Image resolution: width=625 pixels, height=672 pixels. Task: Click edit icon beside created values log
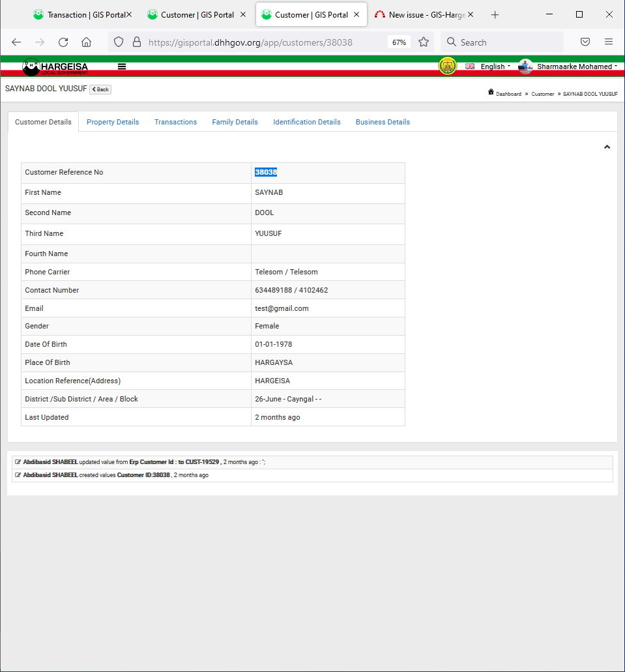tap(18, 475)
